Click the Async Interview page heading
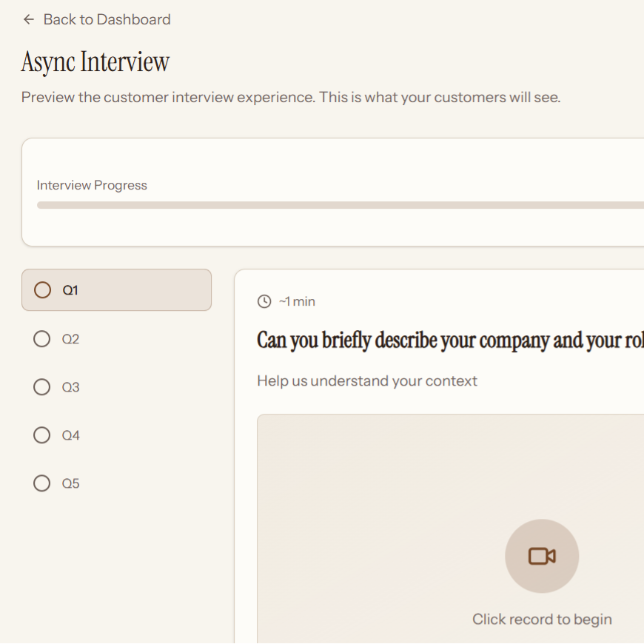The height and width of the screenshot is (644, 644). click(x=95, y=61)
